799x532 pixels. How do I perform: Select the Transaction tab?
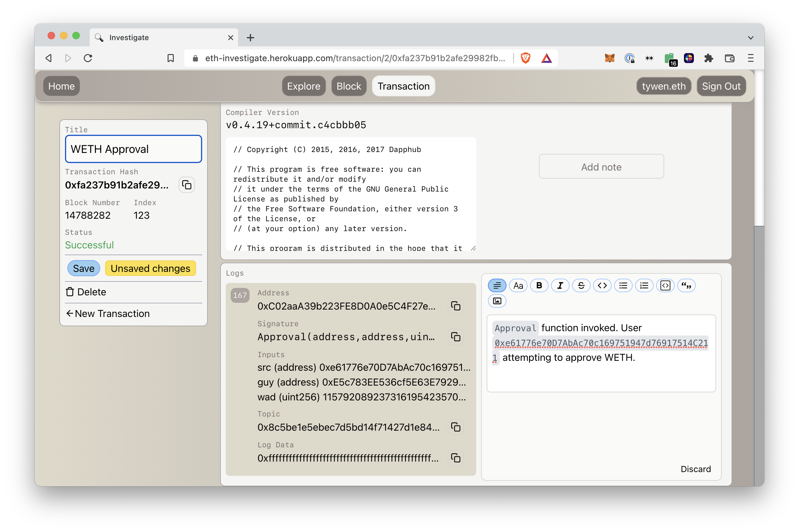coord(404,86)
